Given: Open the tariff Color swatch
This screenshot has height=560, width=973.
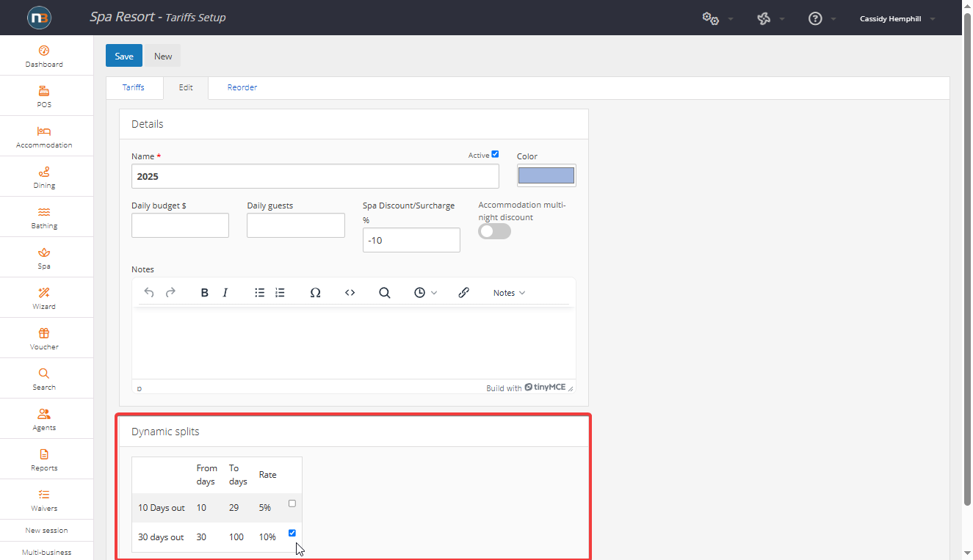Looking at the screenshot, I should coord(546,175).
